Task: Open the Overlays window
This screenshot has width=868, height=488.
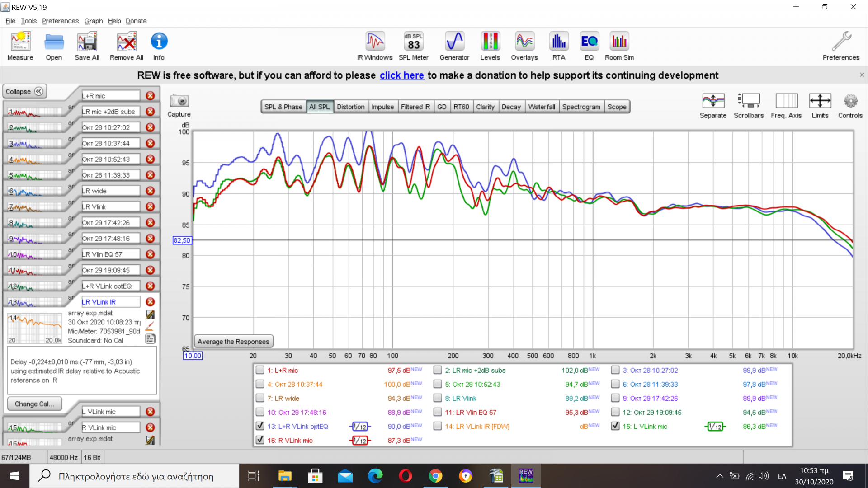Action: (x=524, y=46)
